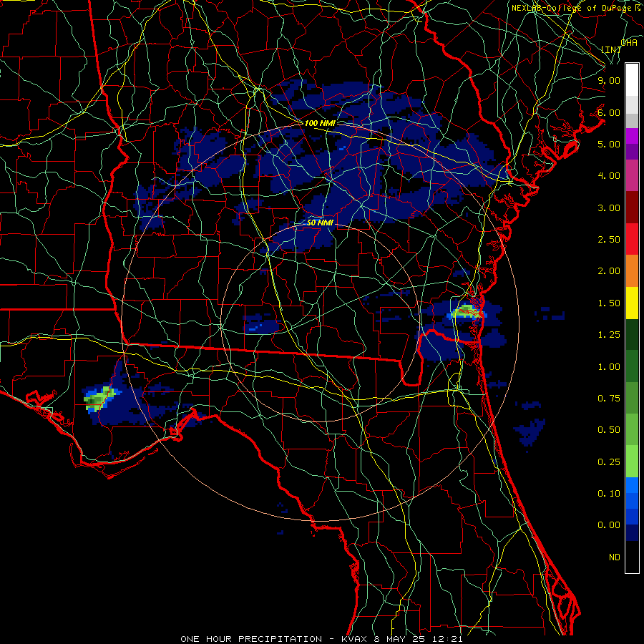The width and height of the screenshot is (644, 644).
Task: Pick the white swatch in the color scale
Action: pos(632,80)
